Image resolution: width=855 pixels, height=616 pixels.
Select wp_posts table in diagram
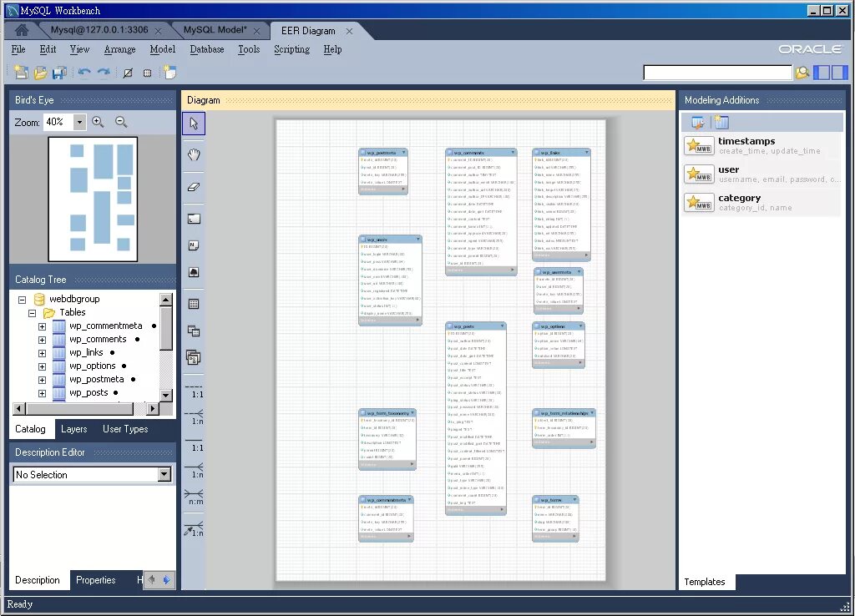coord(475,419)
